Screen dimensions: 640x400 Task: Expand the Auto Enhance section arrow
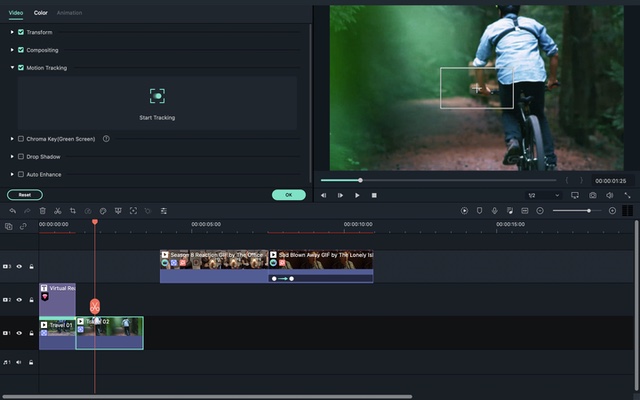pos(12,174)
